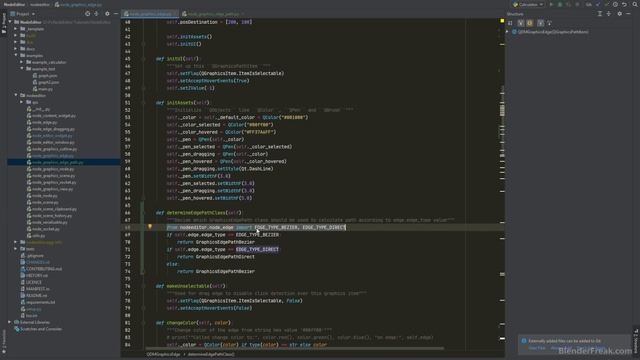Switch to node_graphics_edge_path.py editor tab
The width and height of the screenshot is (640, 360).
pyautogui.click(x=213, y=14)
